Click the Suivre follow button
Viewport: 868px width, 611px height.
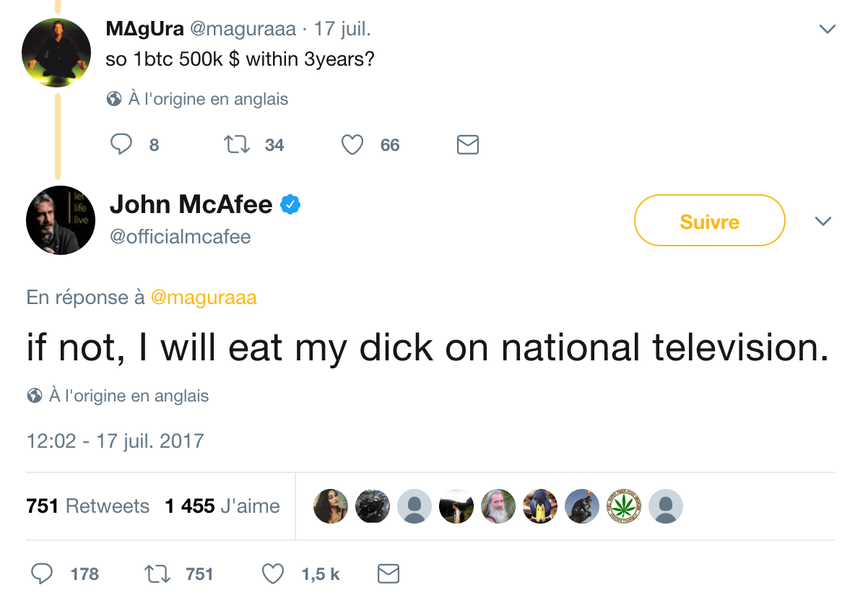(709, 221)
